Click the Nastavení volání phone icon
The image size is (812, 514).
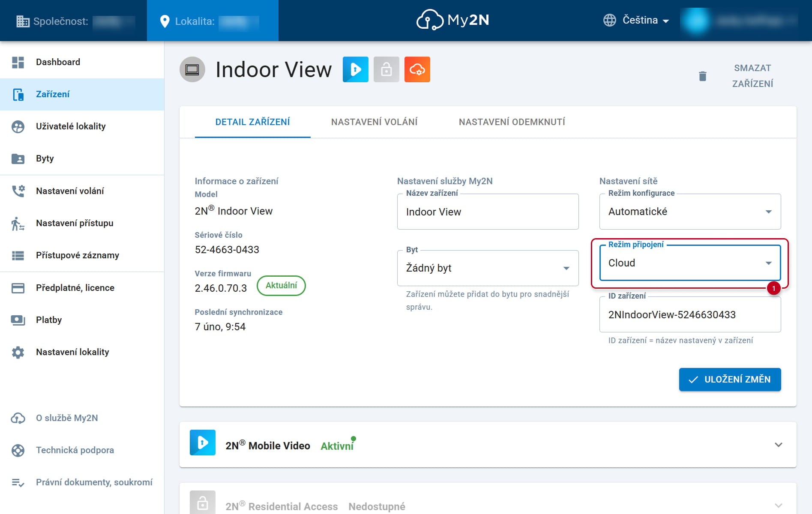(x=18, y=191)
